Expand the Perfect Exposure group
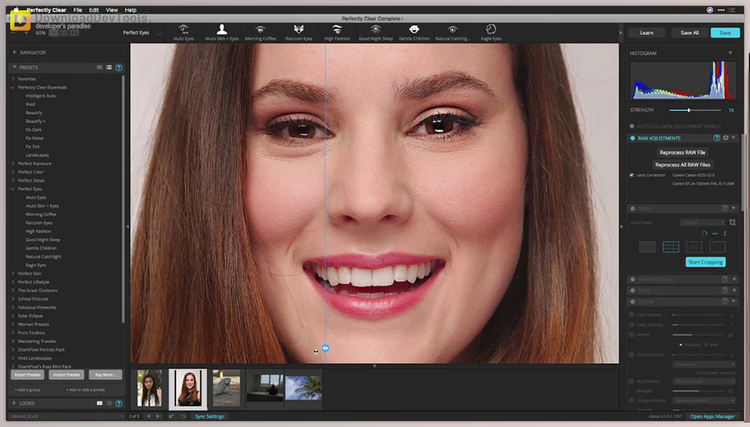Viewport: 750px width, 427px height. [13, 163]
